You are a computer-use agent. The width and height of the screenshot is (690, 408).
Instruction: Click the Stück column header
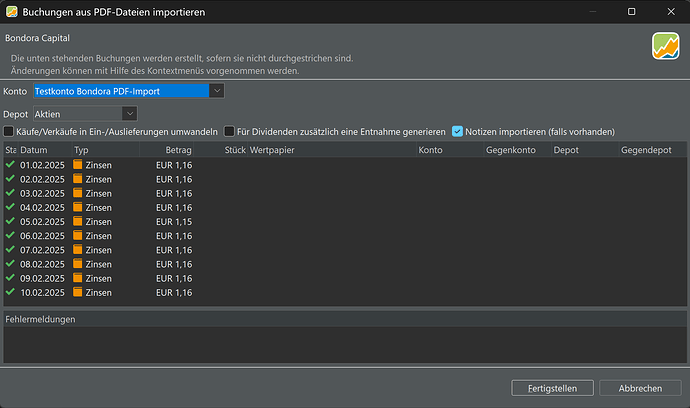[221, 150]
